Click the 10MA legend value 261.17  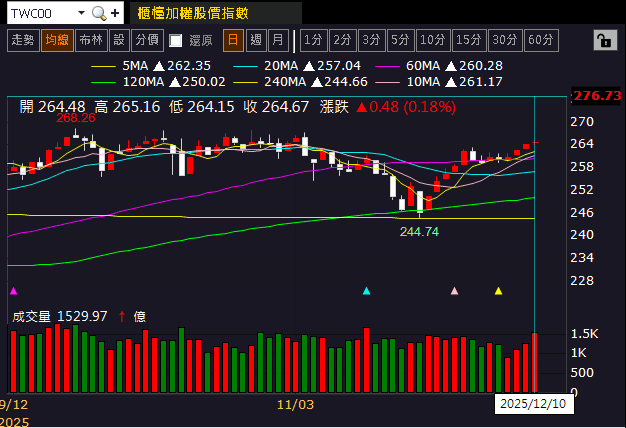[x=481, y=82]
